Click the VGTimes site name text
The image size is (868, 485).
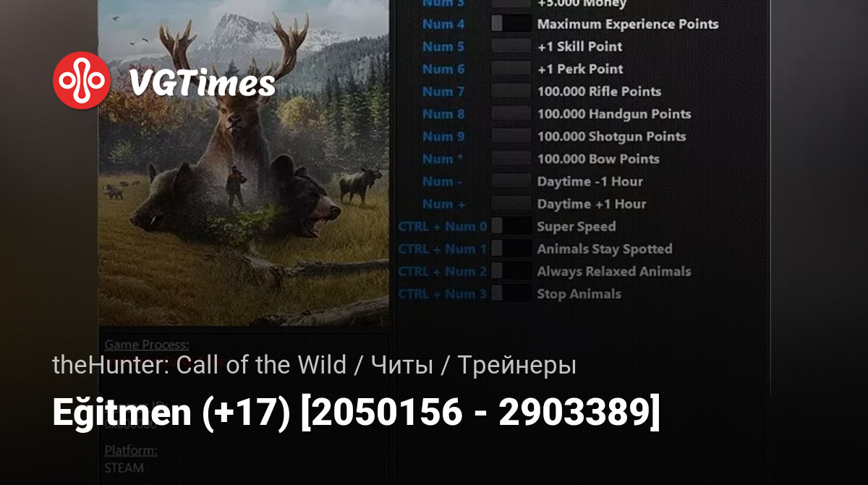click(202, 84)
